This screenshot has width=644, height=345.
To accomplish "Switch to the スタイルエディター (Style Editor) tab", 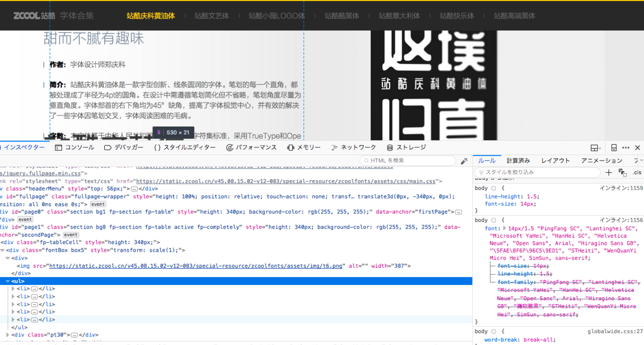I will click(x=185, y=148).
